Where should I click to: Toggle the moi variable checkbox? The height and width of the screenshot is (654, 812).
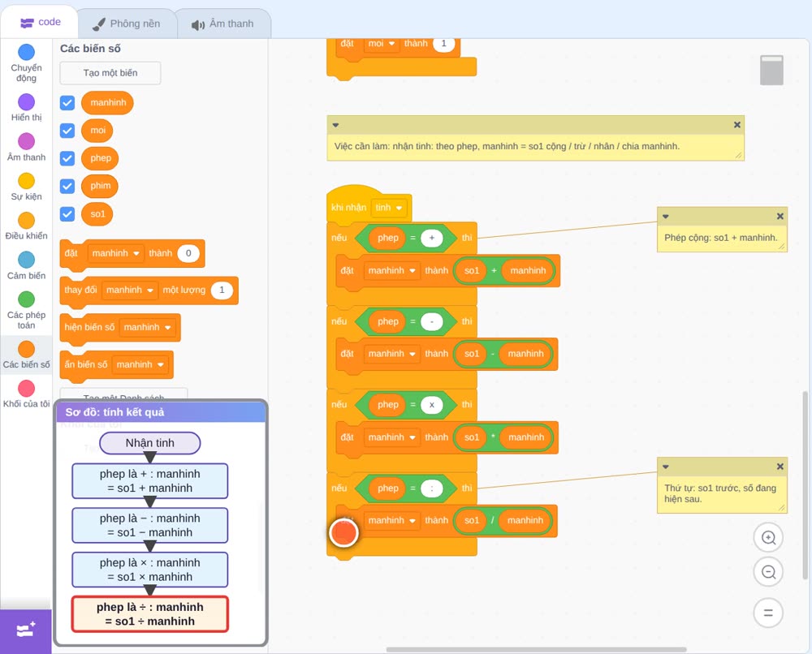[67, 131]
